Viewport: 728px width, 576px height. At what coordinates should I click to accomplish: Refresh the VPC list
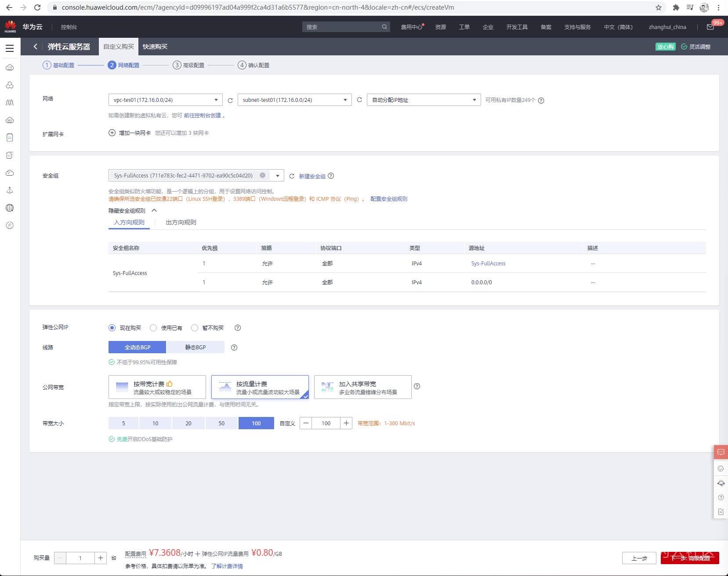coord(230,100)
